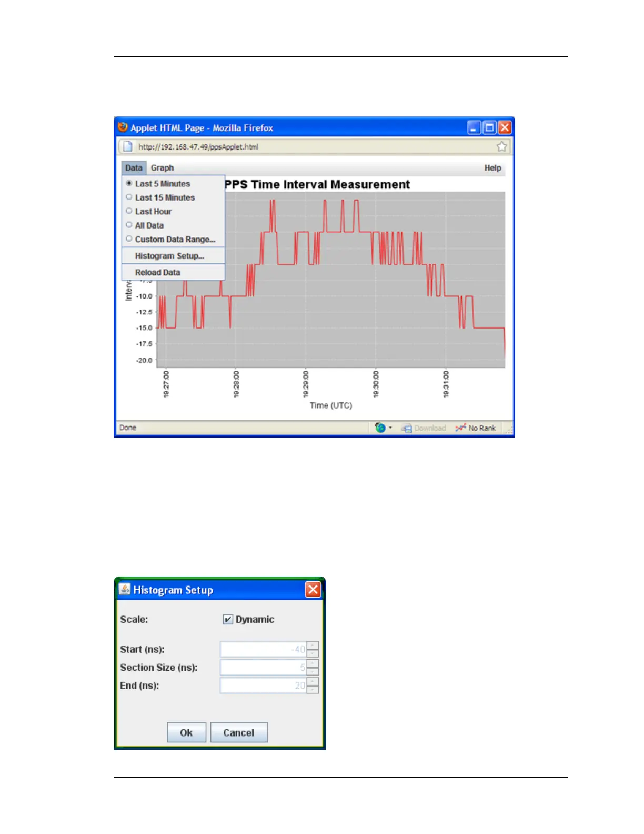Screen dimensions: 644x834
Task: Decrease the Section Size value with the down arrow
Action: (x=313, y=671)
